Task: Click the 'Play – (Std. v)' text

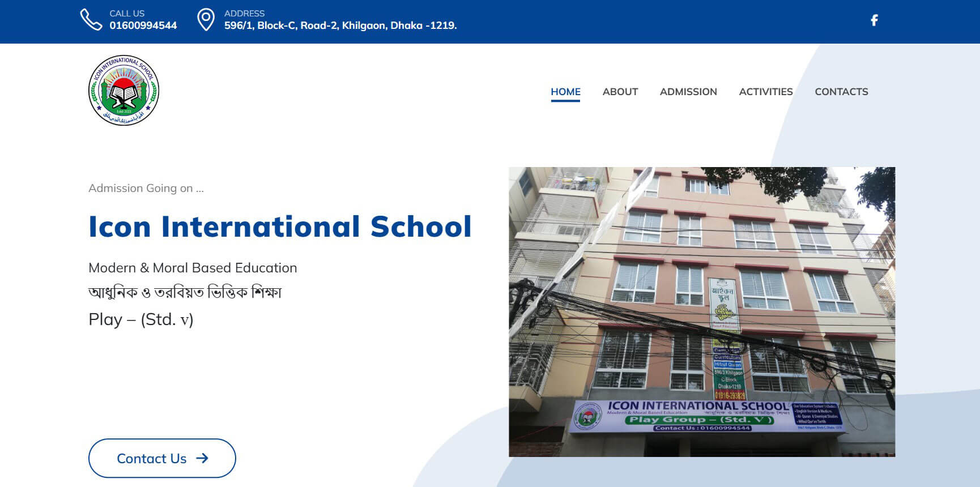Action: [141, 319]
